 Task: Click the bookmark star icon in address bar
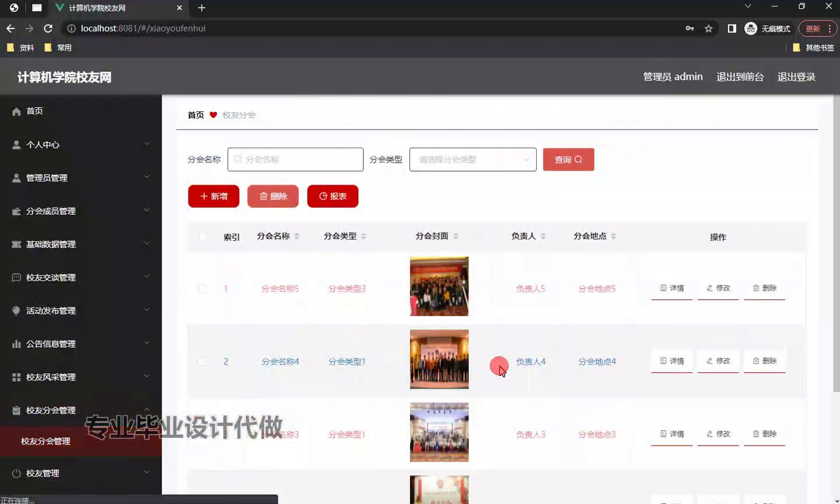pos(708,29)
